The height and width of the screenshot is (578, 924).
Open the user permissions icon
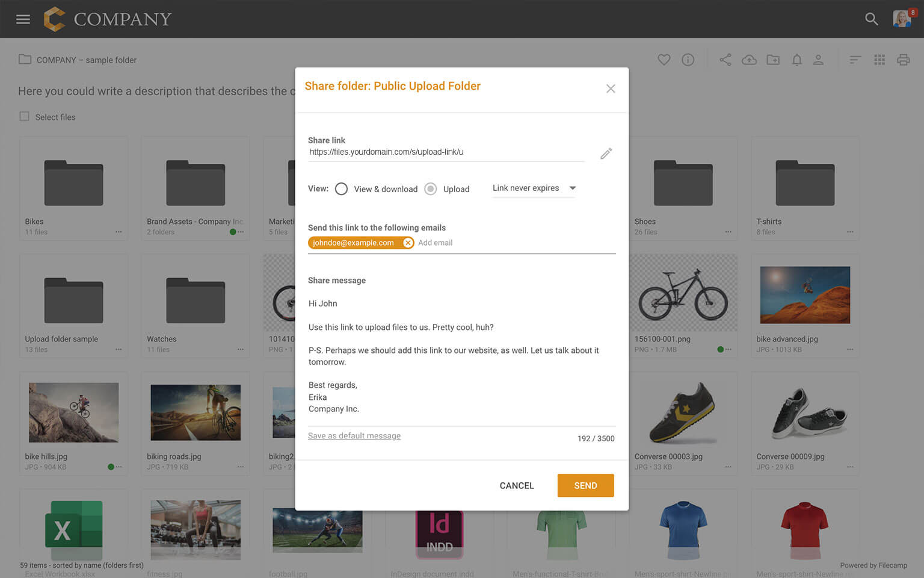point(818,60)
